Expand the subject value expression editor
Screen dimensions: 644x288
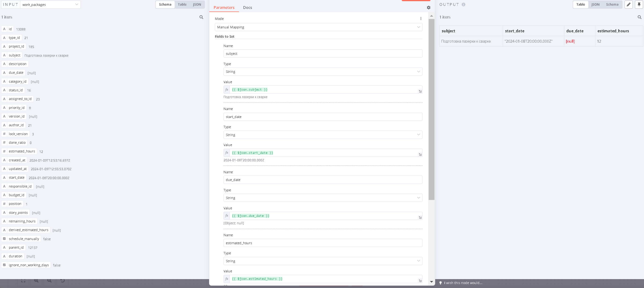tap(420, 91)
